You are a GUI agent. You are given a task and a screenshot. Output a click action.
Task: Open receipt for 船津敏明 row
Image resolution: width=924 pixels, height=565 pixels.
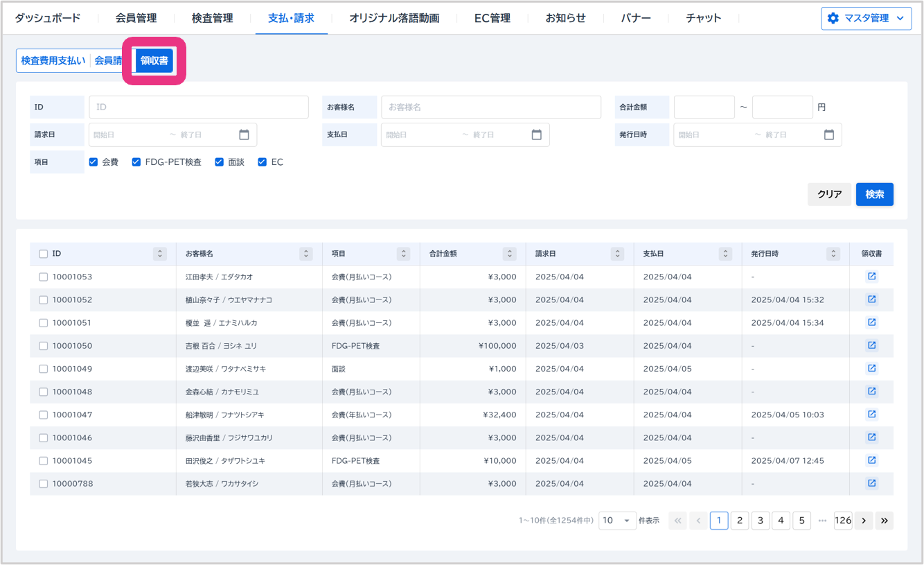tap(871, 415)
